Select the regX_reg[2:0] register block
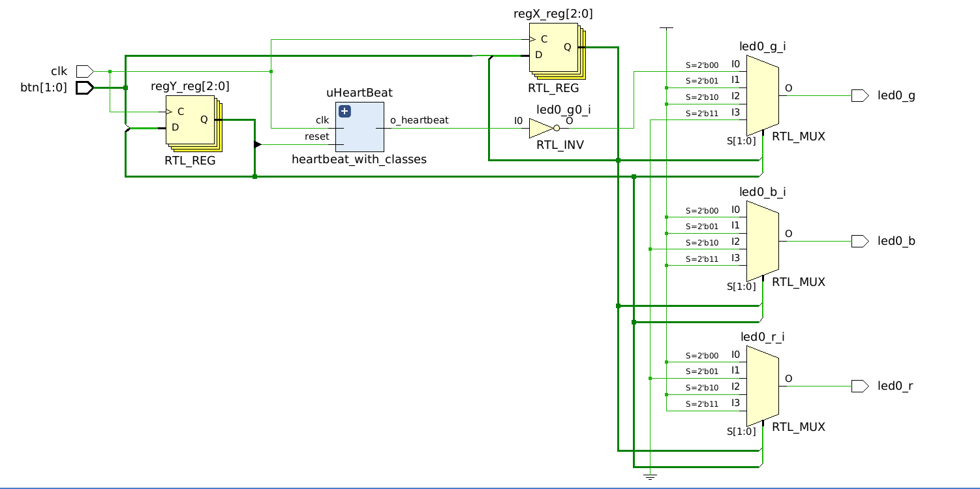Image resolution: width=980 pixels, height=489 pixels. 558,51
